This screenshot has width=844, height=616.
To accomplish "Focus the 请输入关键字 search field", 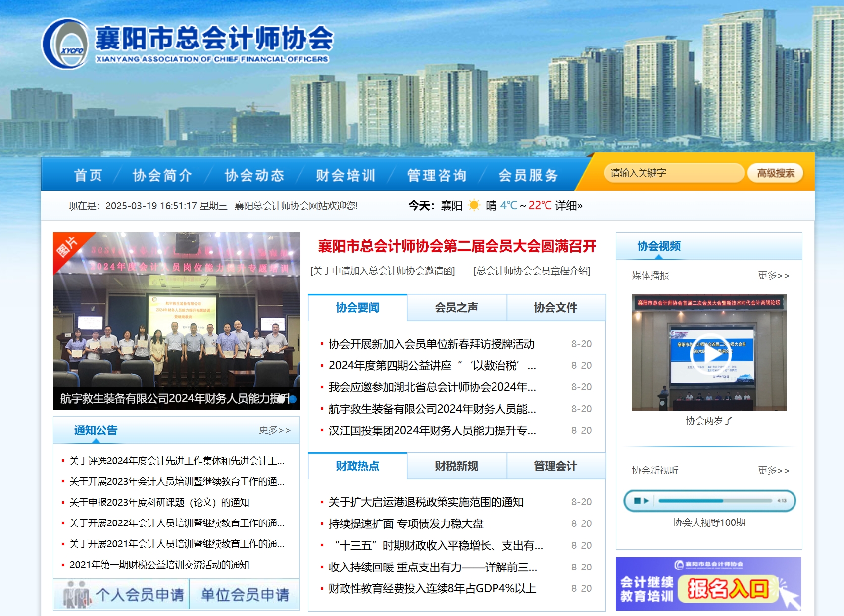I will pos(673,173).
